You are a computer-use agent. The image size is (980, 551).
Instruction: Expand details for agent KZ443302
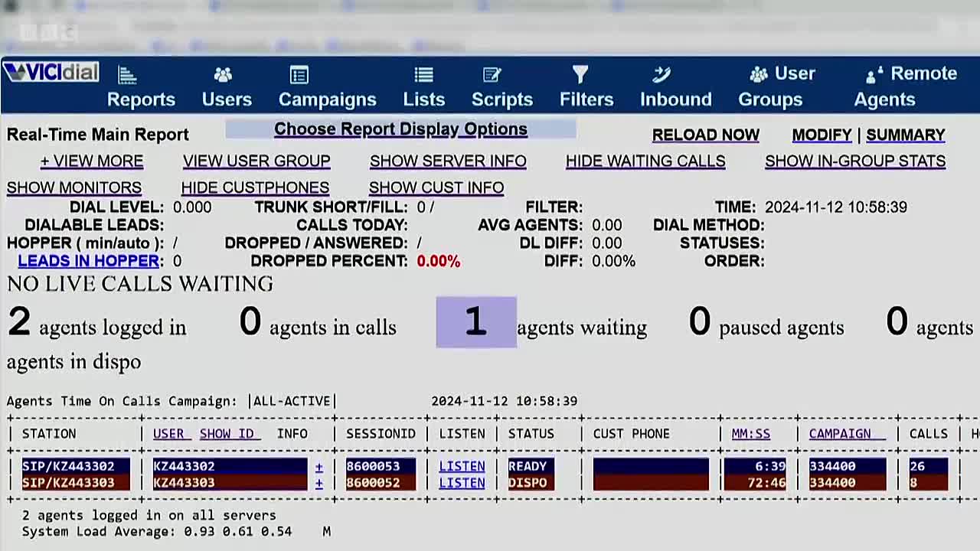click(319, 466)
